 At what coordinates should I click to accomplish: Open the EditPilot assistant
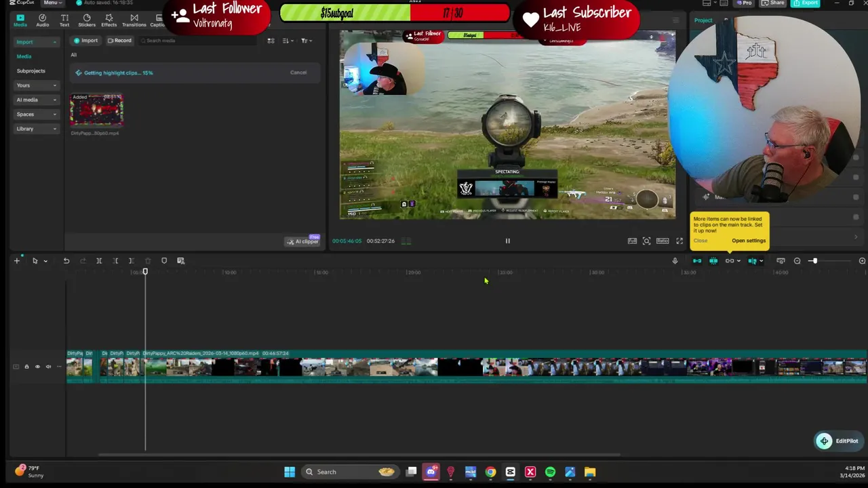point(839,441)
